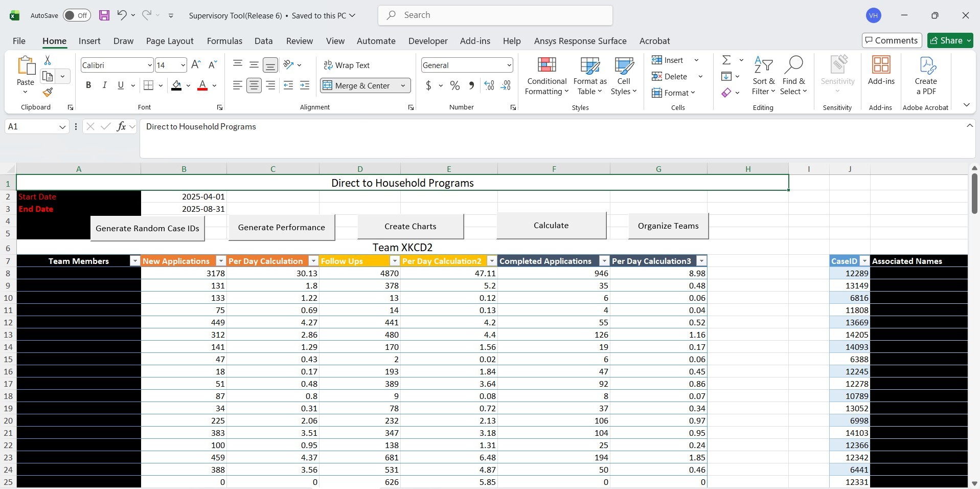The width and height of the screenshot is (980, 489).
Task: Toggle Bold formatting button
Action: (88, 85)
